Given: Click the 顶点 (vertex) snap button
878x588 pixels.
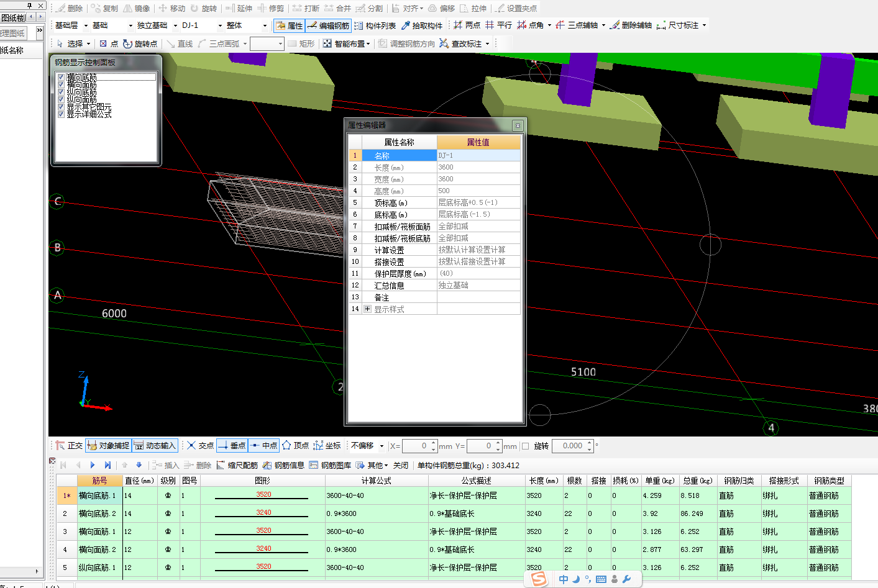Looking at the screenshot, I should pyautogui.click(x=296, y=446).
